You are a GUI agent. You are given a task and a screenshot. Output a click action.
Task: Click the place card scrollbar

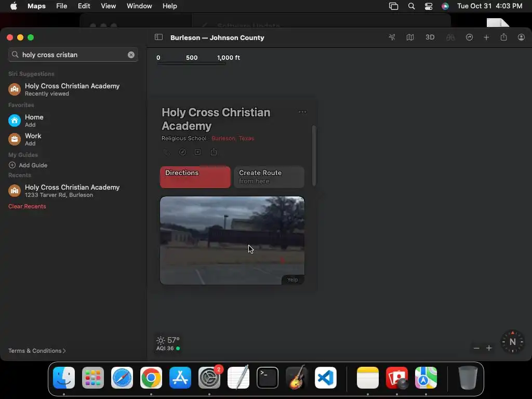coord(314,156)
